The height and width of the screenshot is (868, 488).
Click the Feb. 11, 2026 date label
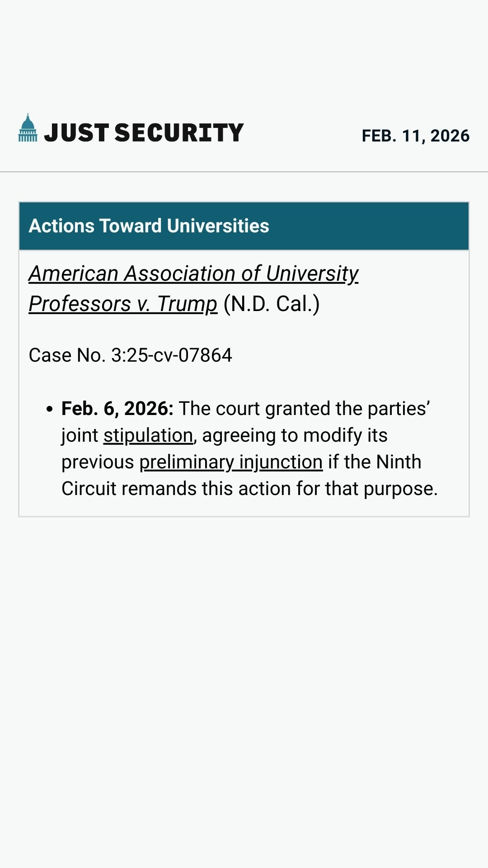tap(415, 136)
